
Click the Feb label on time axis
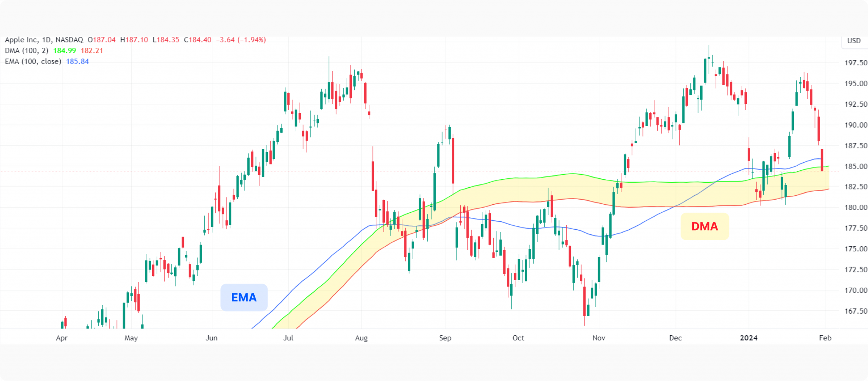point(825,338)
